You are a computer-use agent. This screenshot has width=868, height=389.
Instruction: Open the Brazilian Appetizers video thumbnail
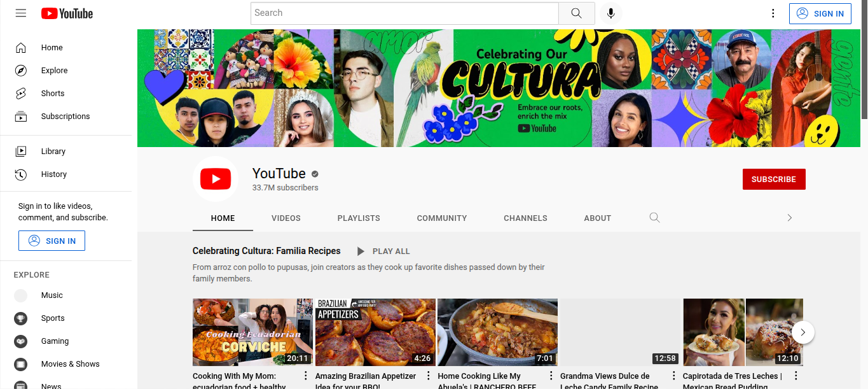pos(375,332)
